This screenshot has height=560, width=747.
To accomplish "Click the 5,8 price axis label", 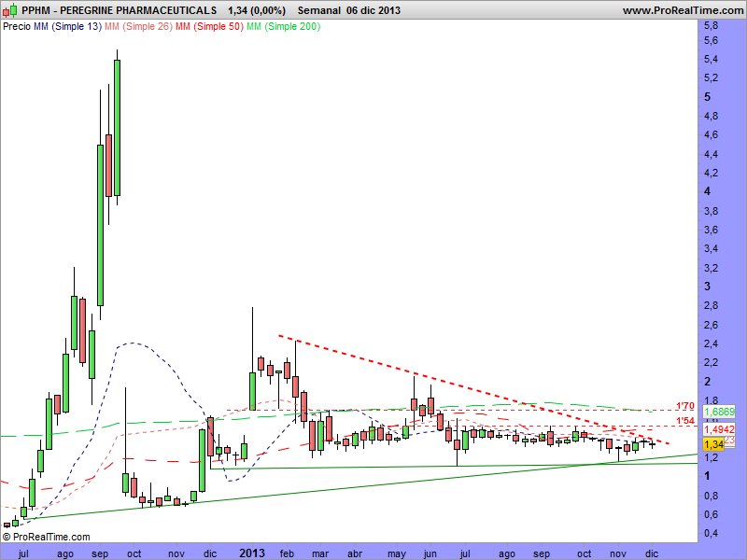I will coord(712,26).
